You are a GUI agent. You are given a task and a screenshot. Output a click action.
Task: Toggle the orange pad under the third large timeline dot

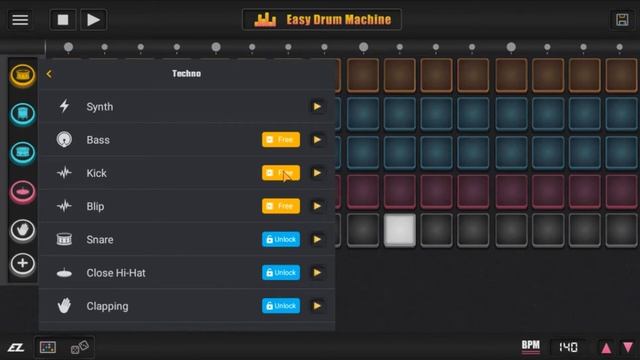tap(363, 76)
